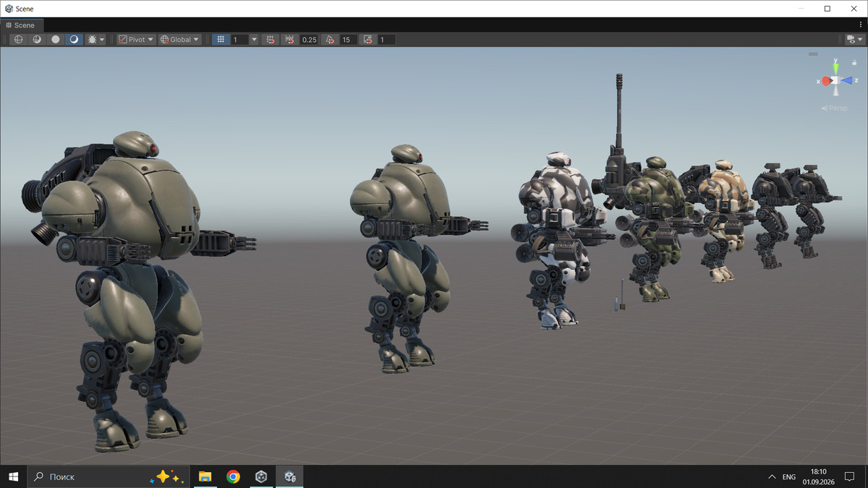Screen dimensions: 868x488
Task: Open Unity Hub from the taskbar
Action: click(x=261, y=476)
